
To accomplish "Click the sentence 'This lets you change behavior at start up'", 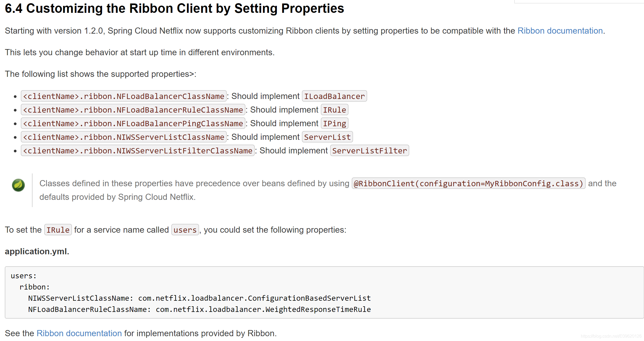I will [x=140, y=53].
